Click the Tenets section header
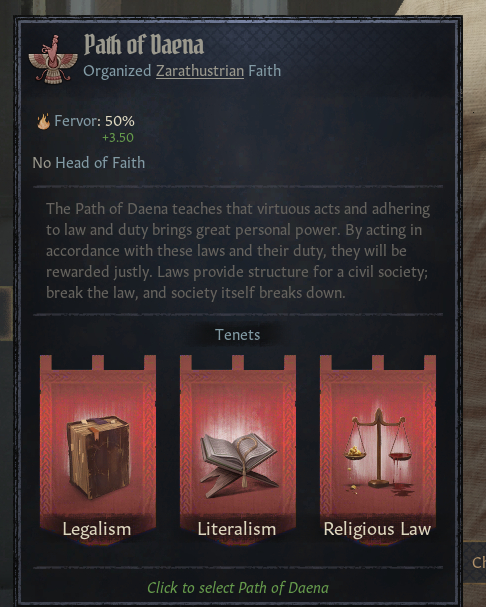This screenshot has height=607, width=486. pyautogui.click(x=237, y=335)
